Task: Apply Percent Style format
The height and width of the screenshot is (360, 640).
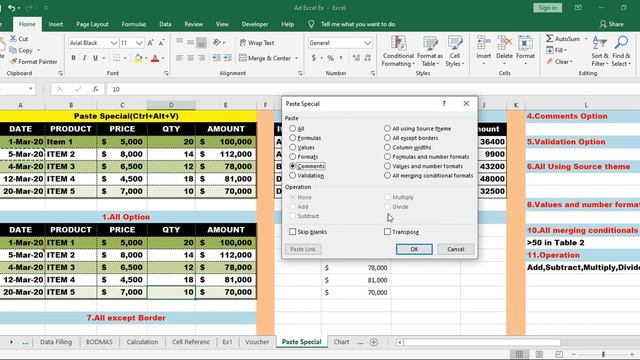Action: point(331,58)
